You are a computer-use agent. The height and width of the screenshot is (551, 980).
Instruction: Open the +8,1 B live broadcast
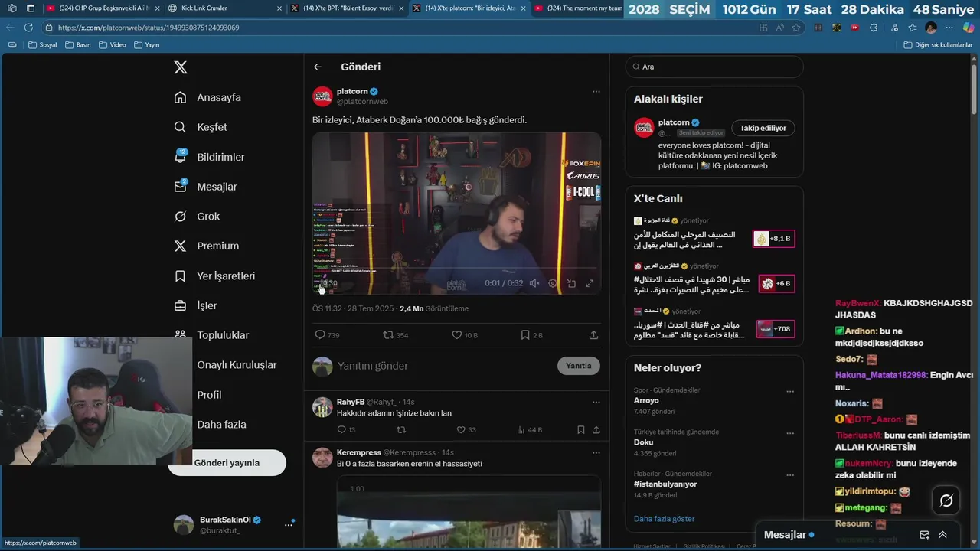(773, 239)
